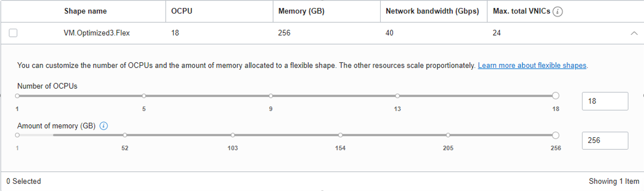644x191 pixels.
Task: Set memory slider to the 103 mark
Action: [x=233, y=135]
